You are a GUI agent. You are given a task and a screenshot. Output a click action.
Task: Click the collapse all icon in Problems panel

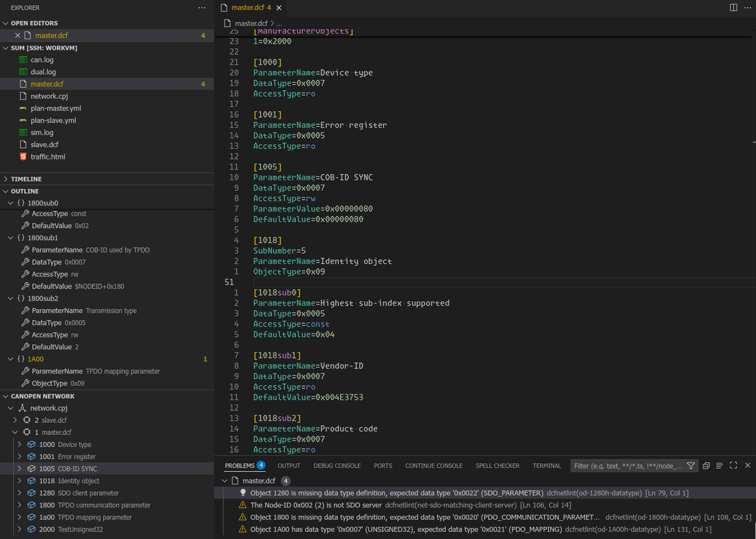[x=706, y=466]
